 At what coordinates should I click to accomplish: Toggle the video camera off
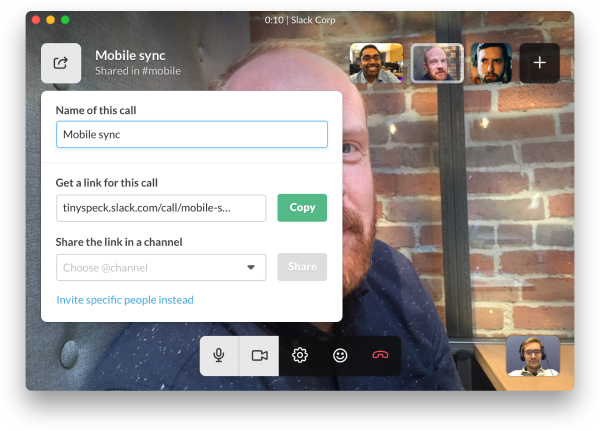[x=259, y=355]
